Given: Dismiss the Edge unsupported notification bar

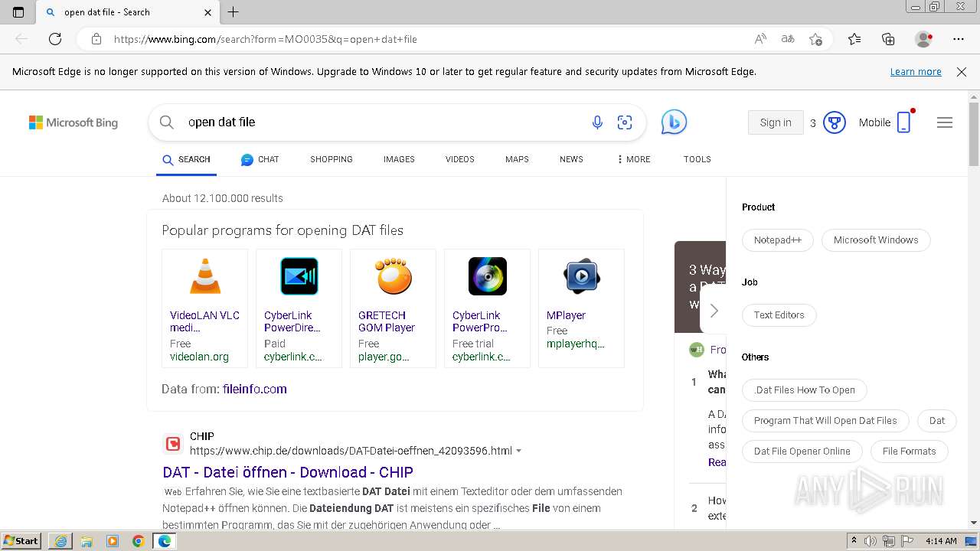Looking at the screenshot, I should (962, 71).
